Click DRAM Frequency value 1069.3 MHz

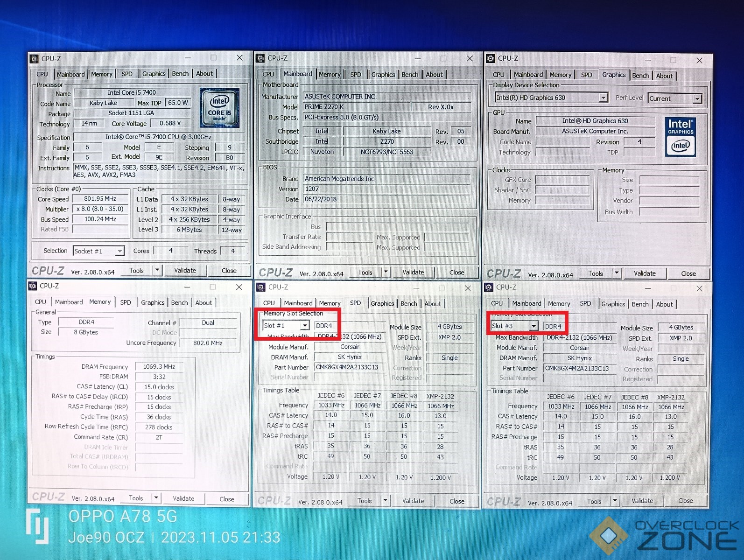coord(159,367)
